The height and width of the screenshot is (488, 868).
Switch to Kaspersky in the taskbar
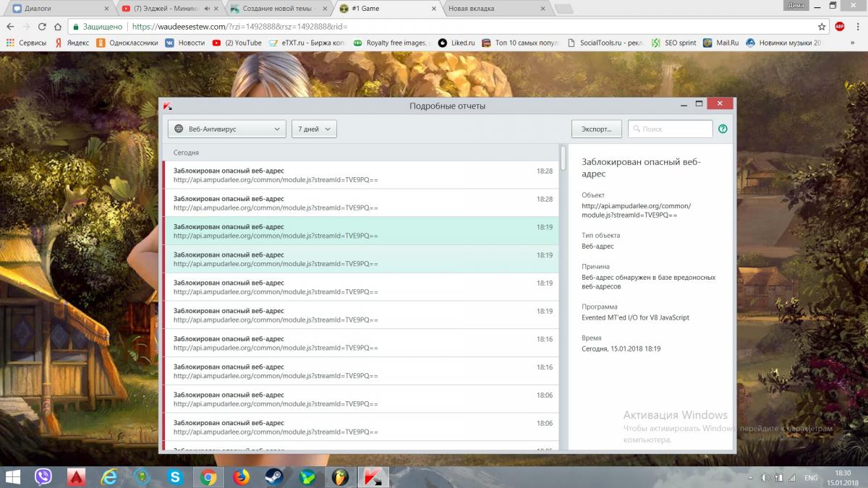pyautogui.click(x=373, y=477)
